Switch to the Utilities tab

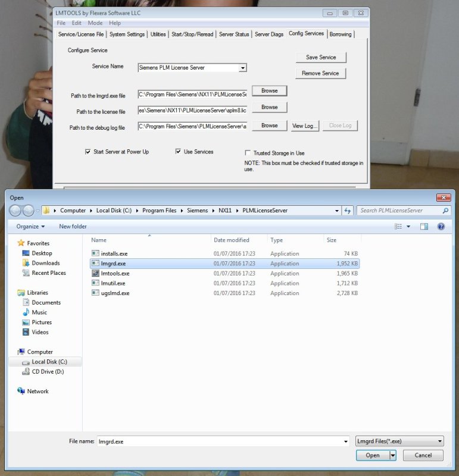coord(158,35)
